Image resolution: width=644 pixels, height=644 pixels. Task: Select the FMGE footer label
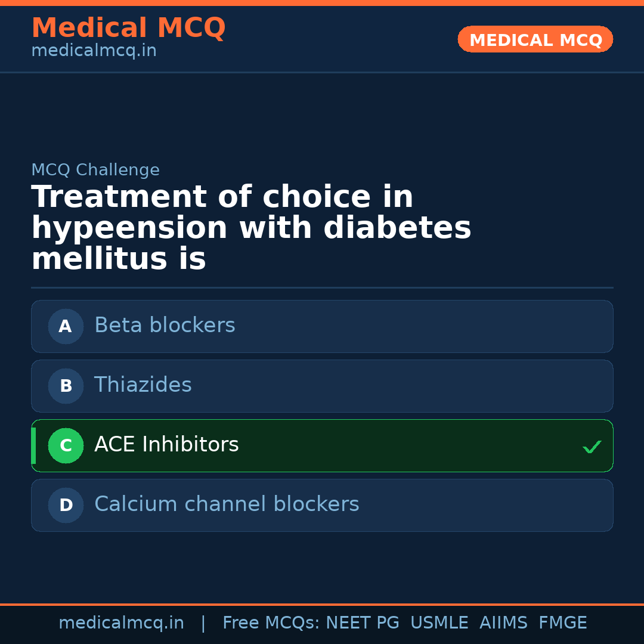click(x=562, y=623)
